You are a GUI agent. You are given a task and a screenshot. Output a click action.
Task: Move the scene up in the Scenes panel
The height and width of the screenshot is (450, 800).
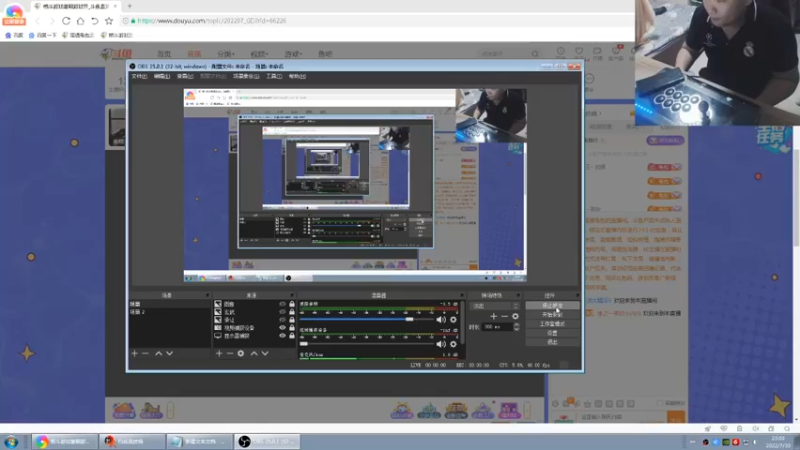pyautogui.click(x=159, y=353)
